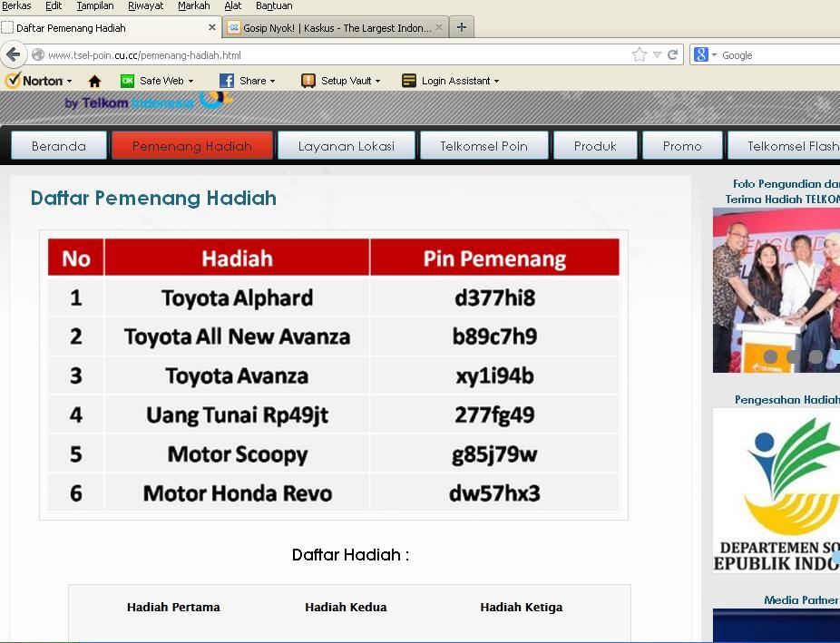840x643 pixels.
Task: Click the Facebook Share icon
Action: click(227, 81)
